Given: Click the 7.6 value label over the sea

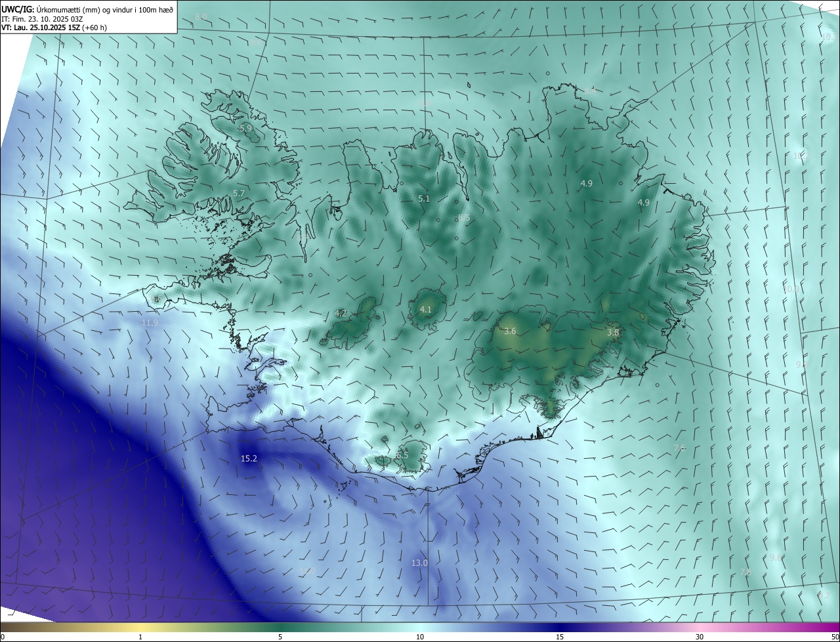Looking at the screenshot, I should click(679, 448).
